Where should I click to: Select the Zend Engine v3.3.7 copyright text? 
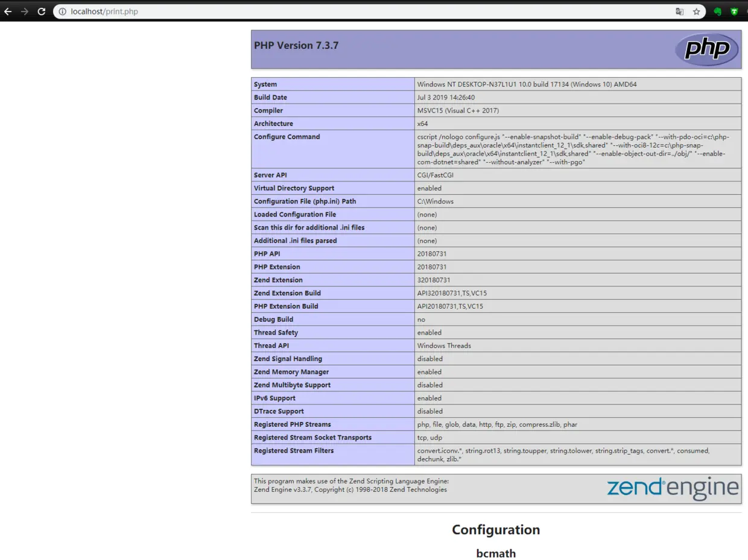(350, 489)
